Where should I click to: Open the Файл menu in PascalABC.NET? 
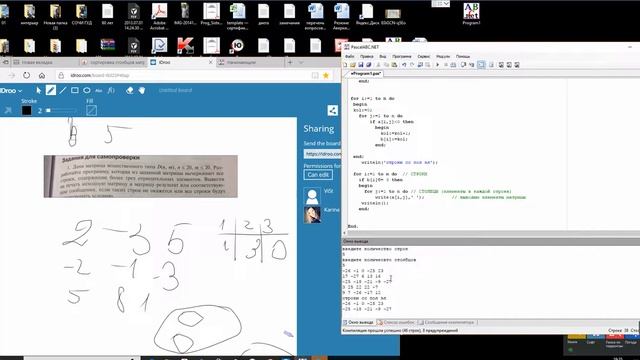[x=350, y=56]
